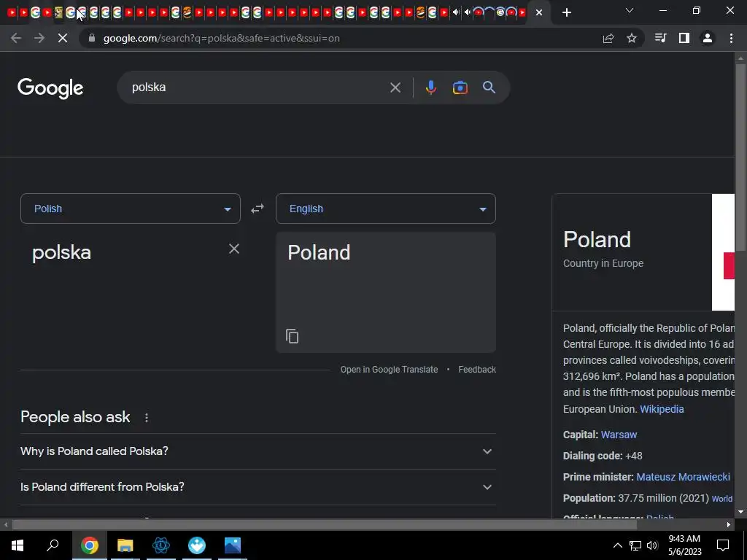Click the Poland knowledge panel title
The image size is (747, 560).
pyautogui.click(x=597, y=239)
